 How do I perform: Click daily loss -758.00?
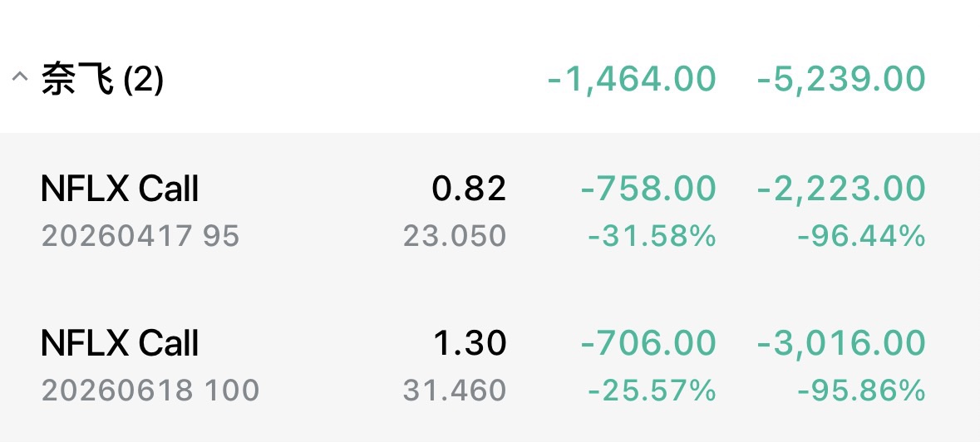coord(648,189)
